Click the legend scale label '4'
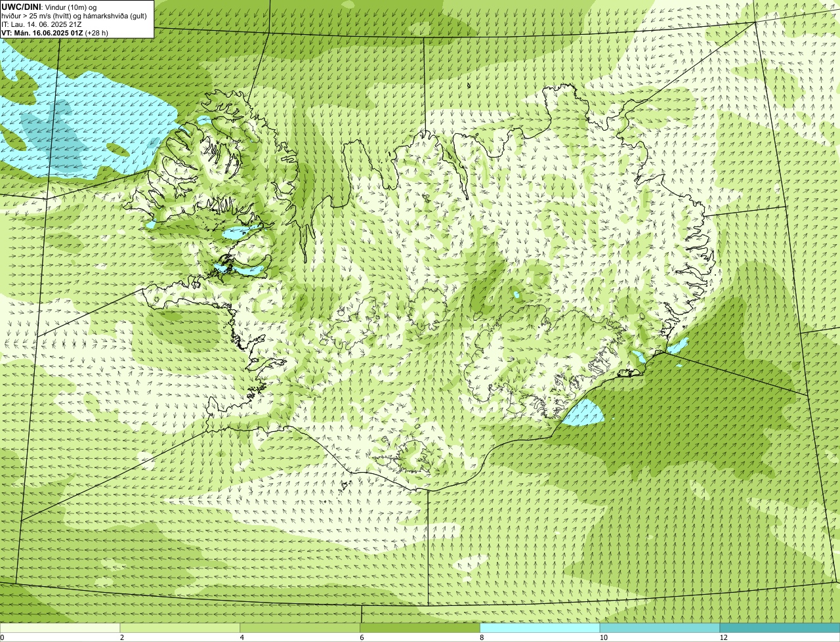840x642 pixels. (242, 637)
